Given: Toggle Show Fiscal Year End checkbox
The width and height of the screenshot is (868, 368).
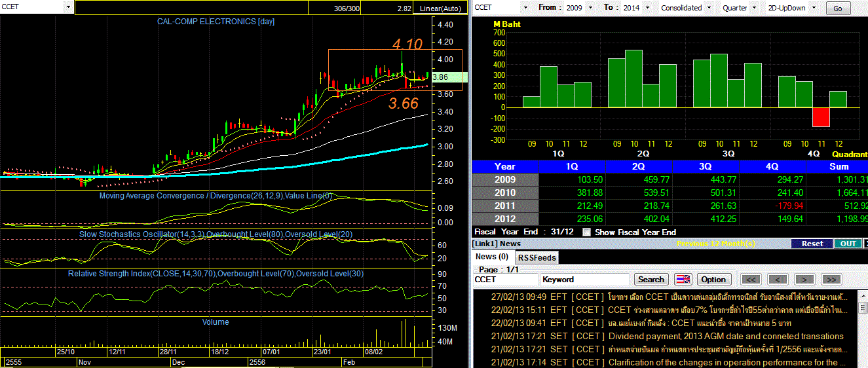Looking at the screenshot, I should tap(586, 232).
